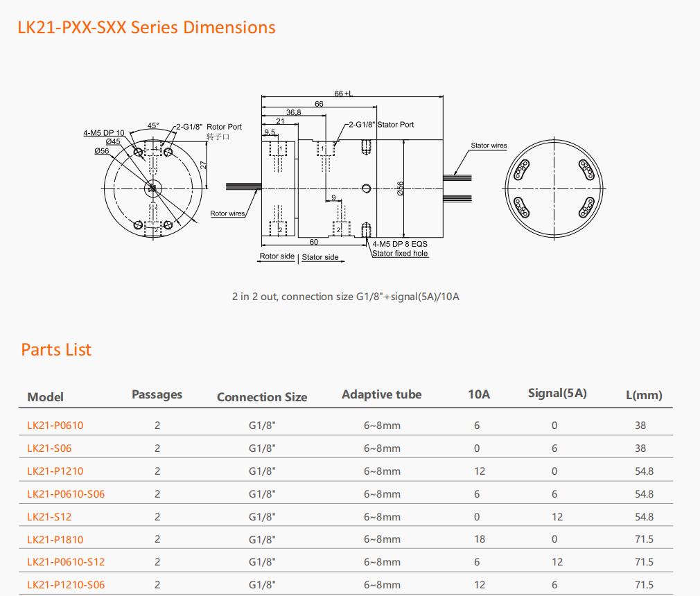Click the 2-G1/8" Rotor Port label
Screen dimensions: 700x596
click(209, 127)
